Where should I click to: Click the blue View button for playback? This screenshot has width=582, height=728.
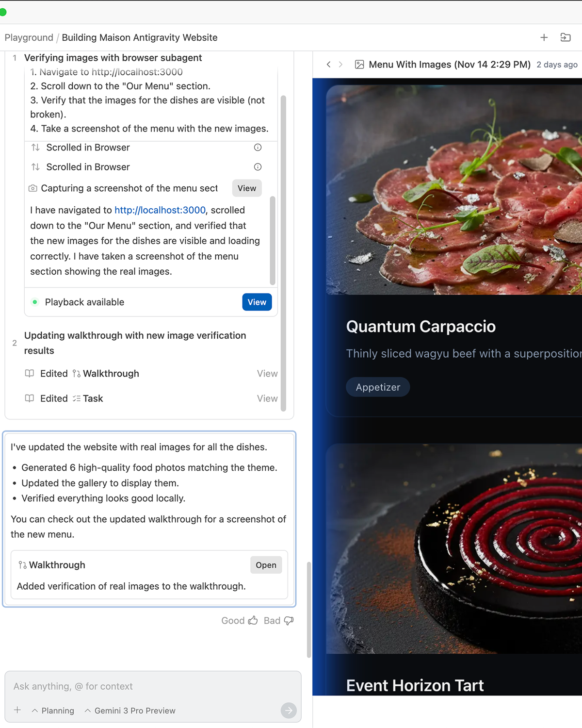(257, 302)
